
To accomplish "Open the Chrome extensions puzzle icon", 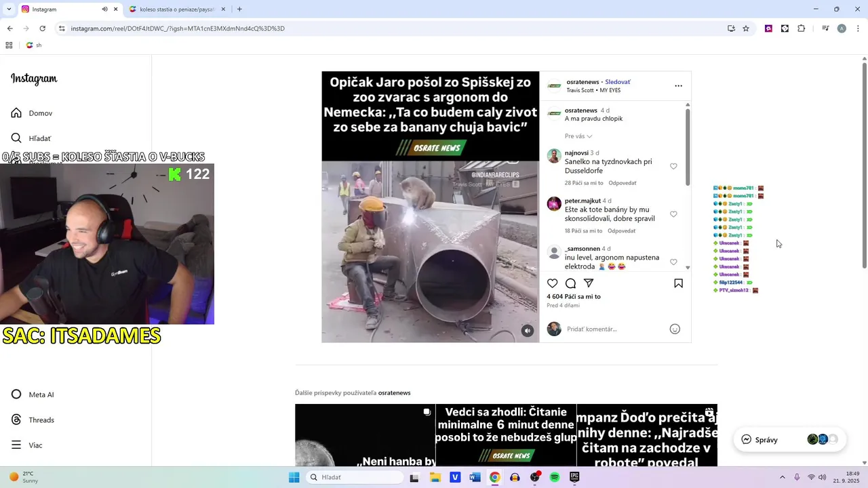I will coord(802,28).
